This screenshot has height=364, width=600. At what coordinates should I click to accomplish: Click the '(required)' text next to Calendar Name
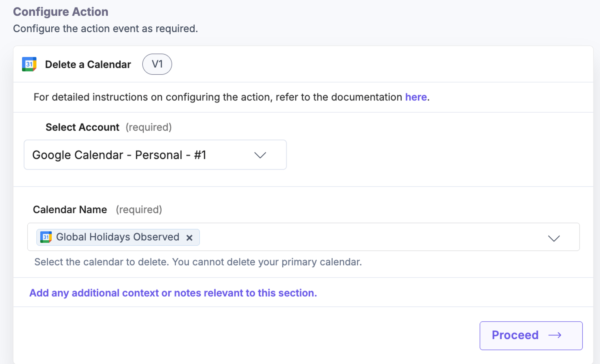click(139, 210)
